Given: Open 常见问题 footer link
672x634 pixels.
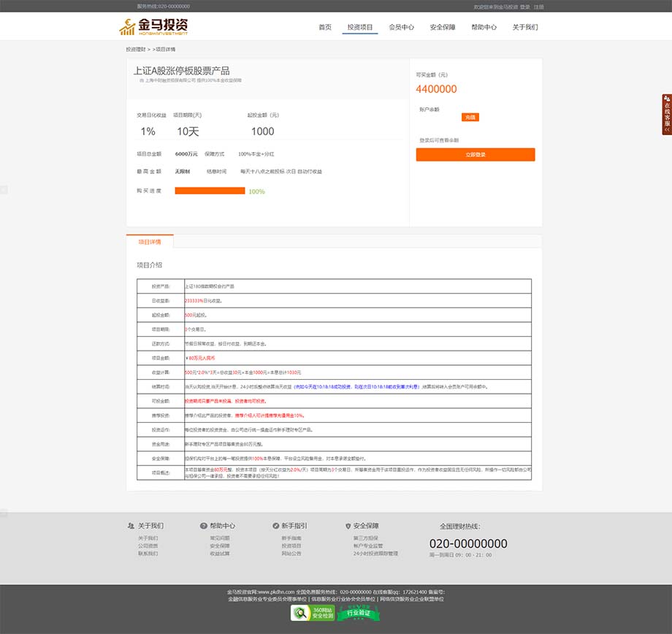Looking at the screenshot, I should [x=220, y=538].
